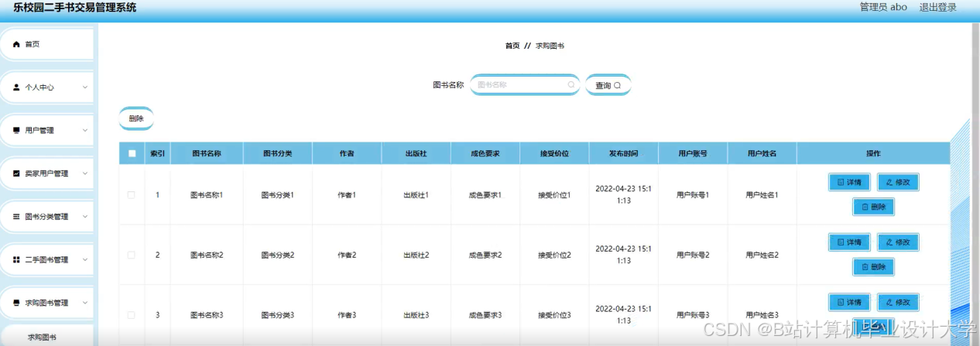Toggle the select-all checkbox in table header
The width and height of the screenshot is (980, 346).
click(x=132, y=153)
